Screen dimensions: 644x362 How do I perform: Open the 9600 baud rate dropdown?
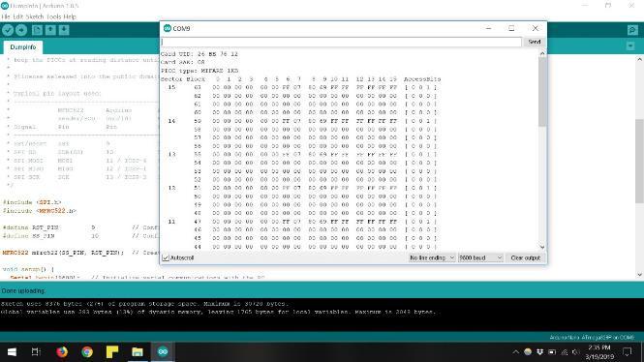click(x=480, y=257)
